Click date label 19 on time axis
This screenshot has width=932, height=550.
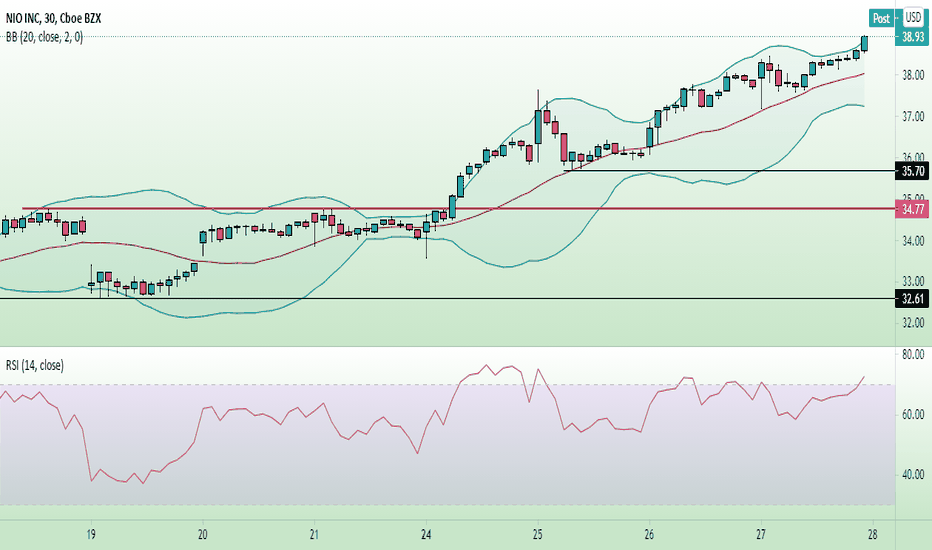click(x=91, y=535)
